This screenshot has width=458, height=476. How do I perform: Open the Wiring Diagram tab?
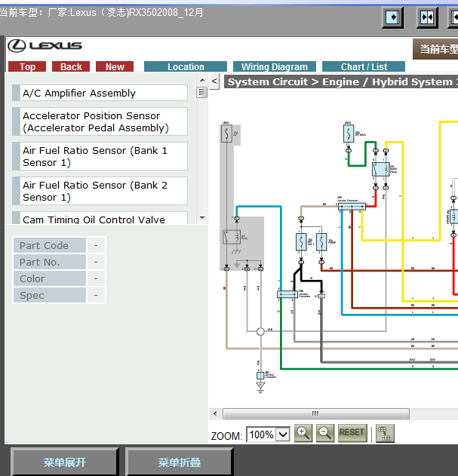point(275,66)
